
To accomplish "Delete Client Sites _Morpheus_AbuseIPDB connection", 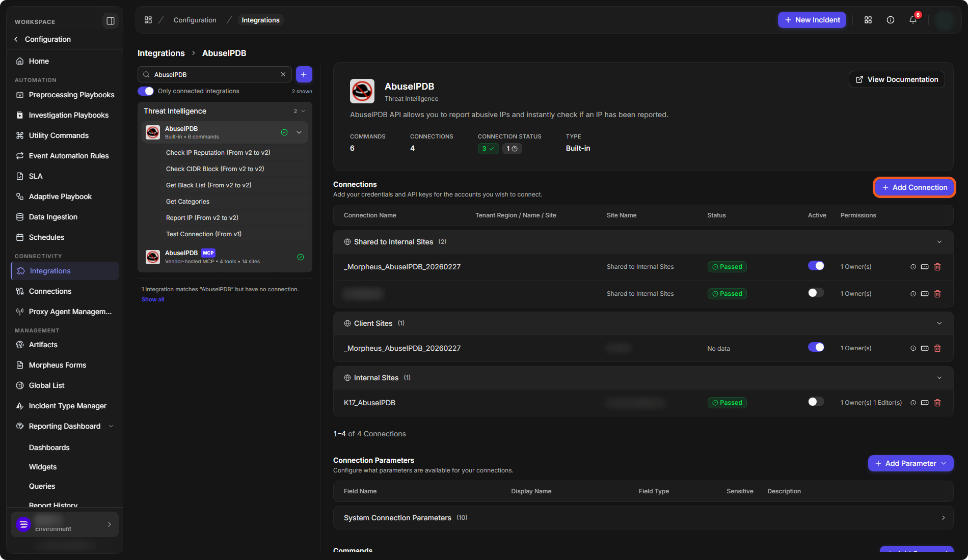I will click(x=937, y=348).
